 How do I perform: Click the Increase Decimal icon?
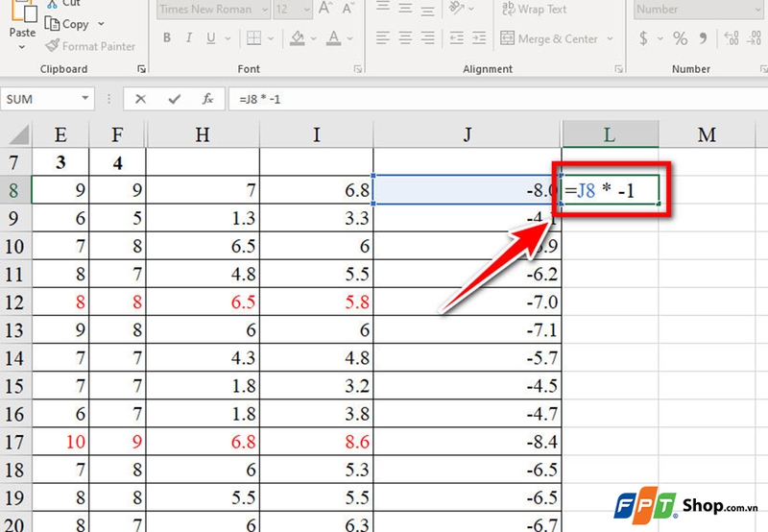(732, 38)
